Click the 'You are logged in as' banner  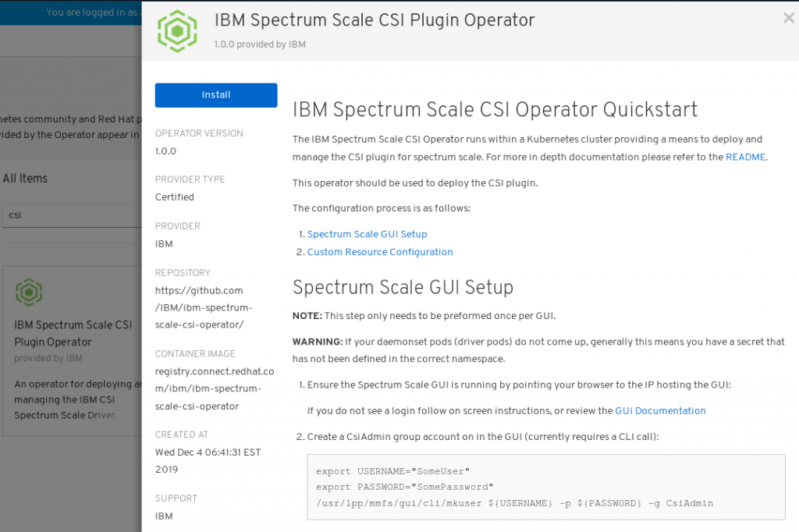click(92, 12)
